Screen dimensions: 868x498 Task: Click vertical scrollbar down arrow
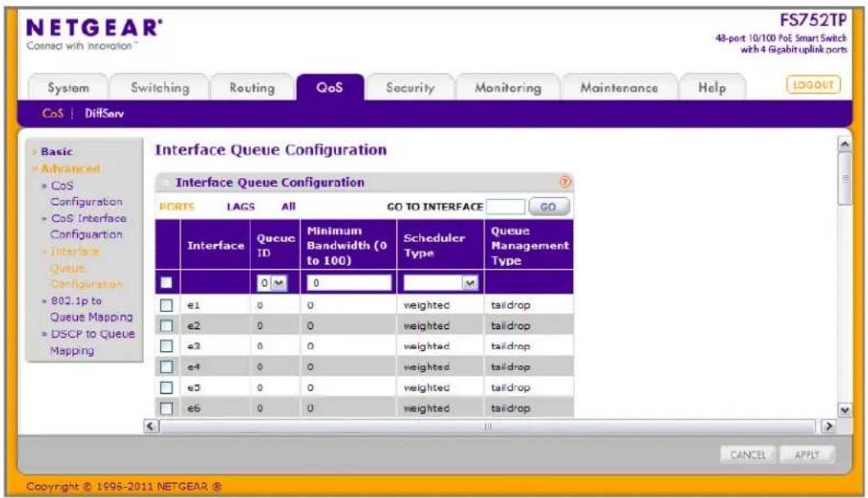pyautogui.click(x=845, y=410)
